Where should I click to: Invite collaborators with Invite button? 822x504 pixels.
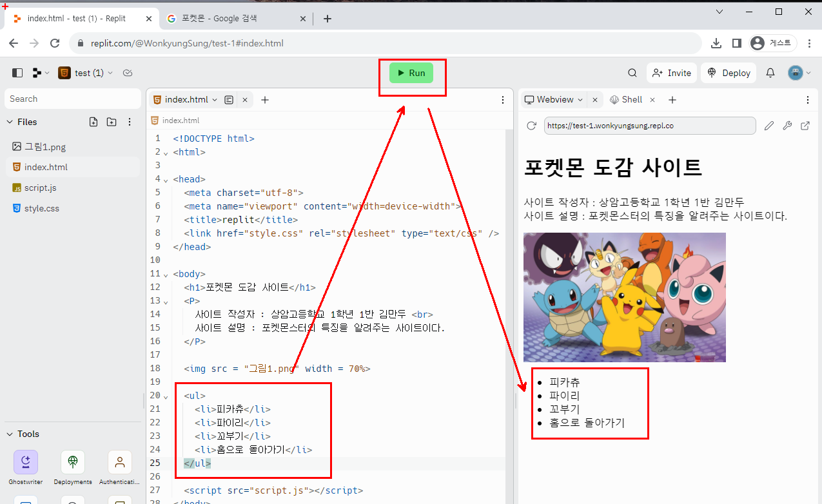point(672,73)
